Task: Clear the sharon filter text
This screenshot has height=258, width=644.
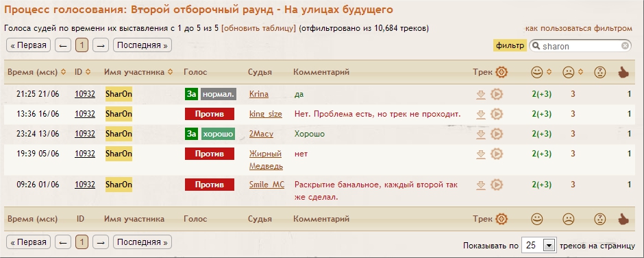Action: point(625,46)
